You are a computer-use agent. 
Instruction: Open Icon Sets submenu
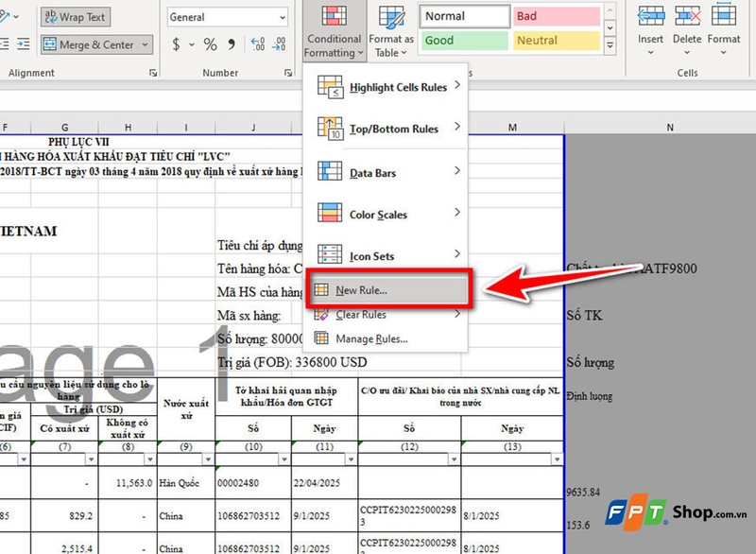387,255
